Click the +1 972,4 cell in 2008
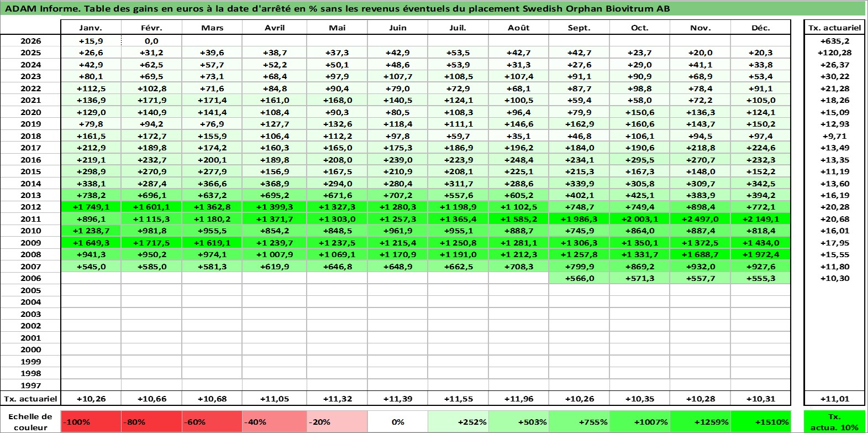The image size is (868, 433). [760, 254]
